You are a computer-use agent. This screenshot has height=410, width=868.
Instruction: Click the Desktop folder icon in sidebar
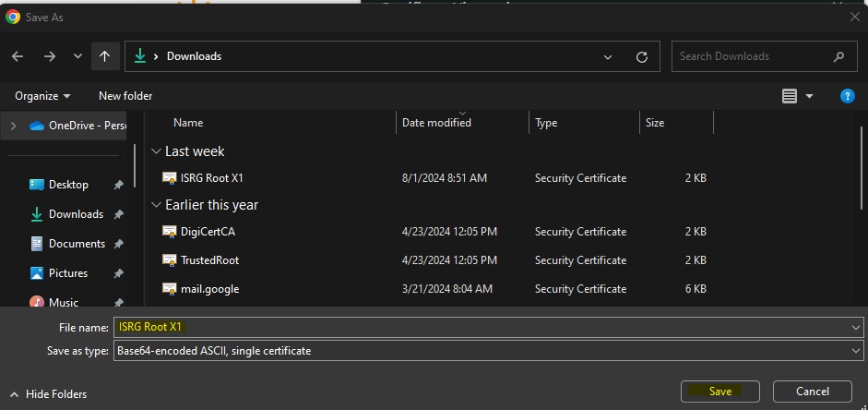pyautogui.click(x=37, y=185)
